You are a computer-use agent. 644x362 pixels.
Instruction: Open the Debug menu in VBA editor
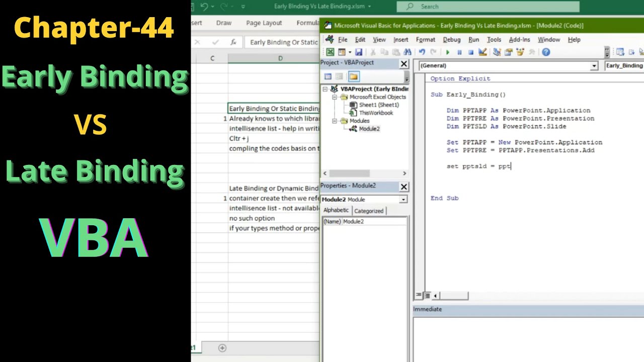tap(452, 40)
